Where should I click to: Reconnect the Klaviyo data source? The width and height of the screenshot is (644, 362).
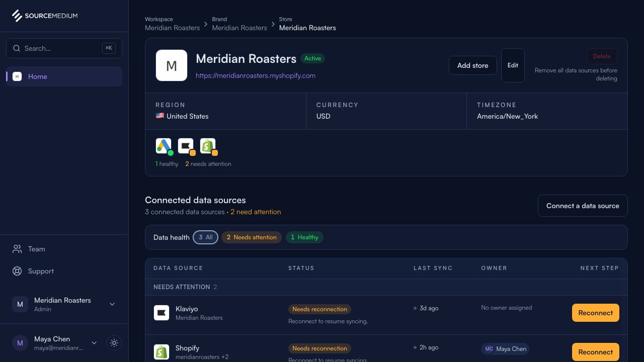tap(596, 313)
